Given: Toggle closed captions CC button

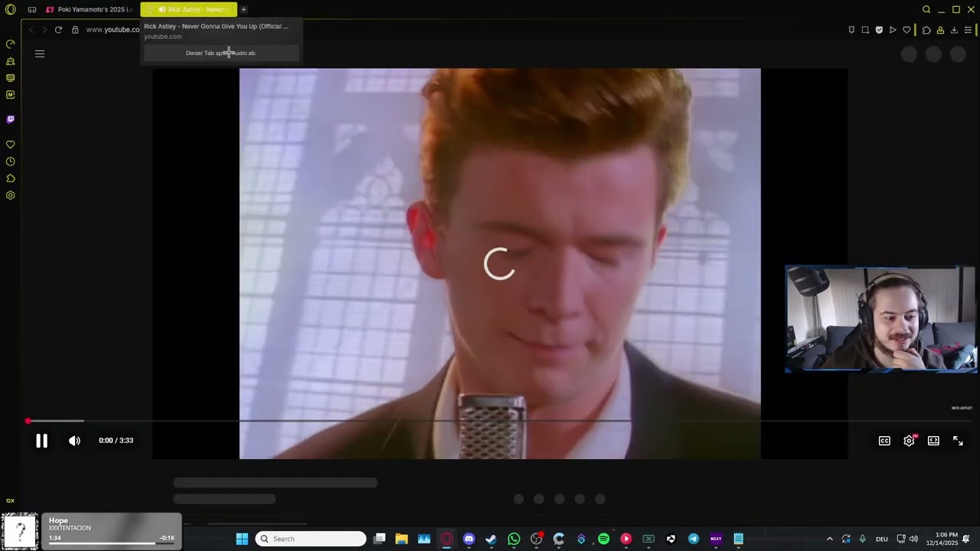Looking at the screenshot, I should [x=884, y=441].
